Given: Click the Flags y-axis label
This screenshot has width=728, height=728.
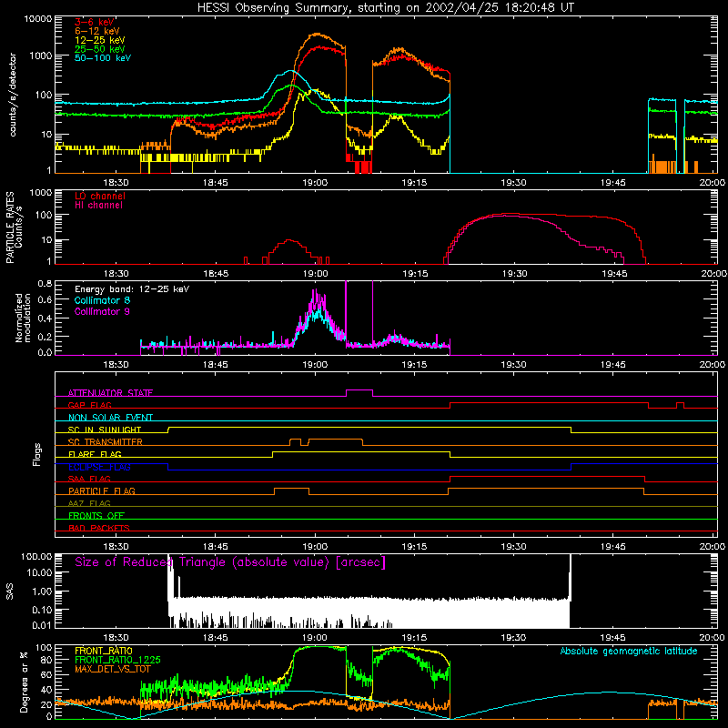Looking at the screenshot, I should (x=37, y=454).
